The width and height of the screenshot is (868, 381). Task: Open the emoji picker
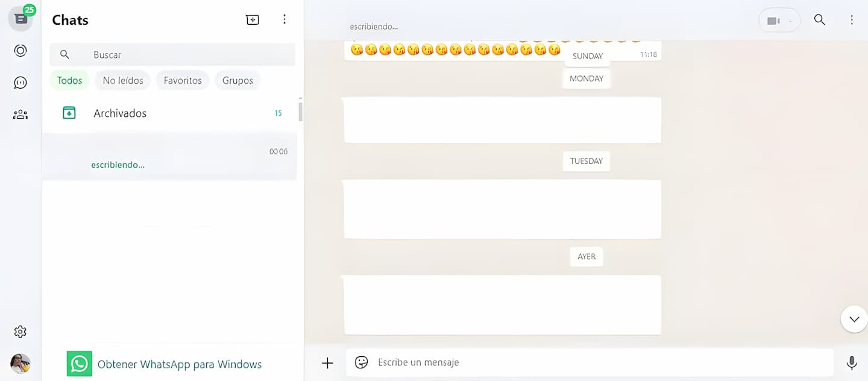[361, 362]
